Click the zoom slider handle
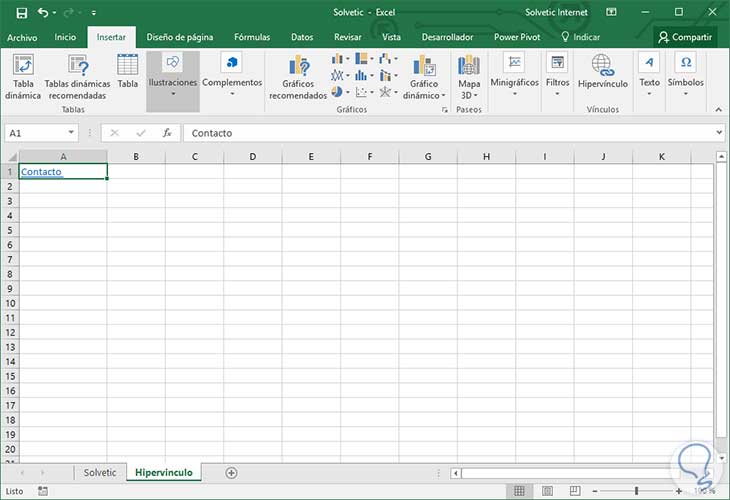The width and height of the screenshot is (730, 500). (636, 491)
